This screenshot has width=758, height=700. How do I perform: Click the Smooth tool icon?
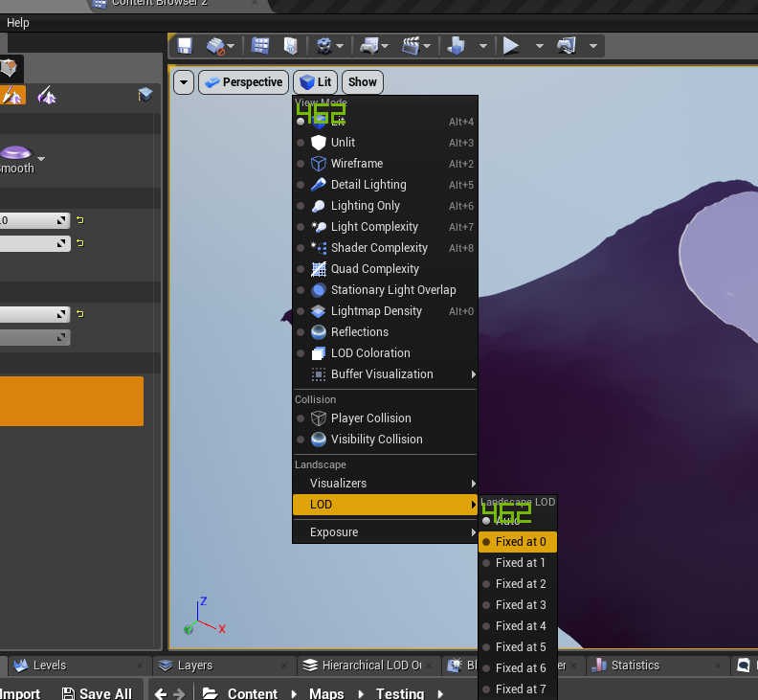(x=16, y=153)
